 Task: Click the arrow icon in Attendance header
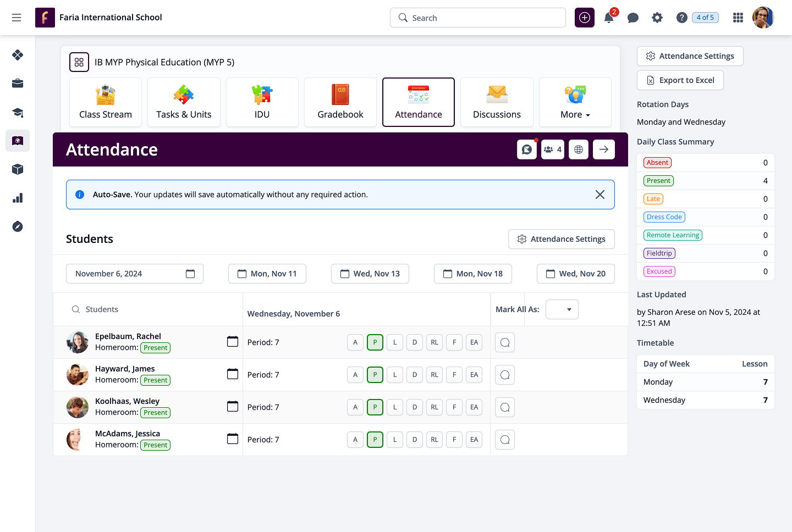[x=604, y=149]
